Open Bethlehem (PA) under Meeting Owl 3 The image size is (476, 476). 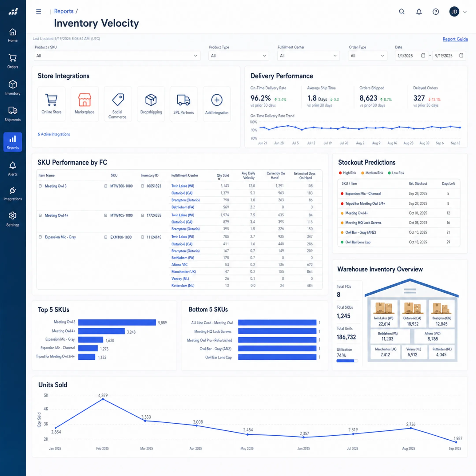coord(183,207)
